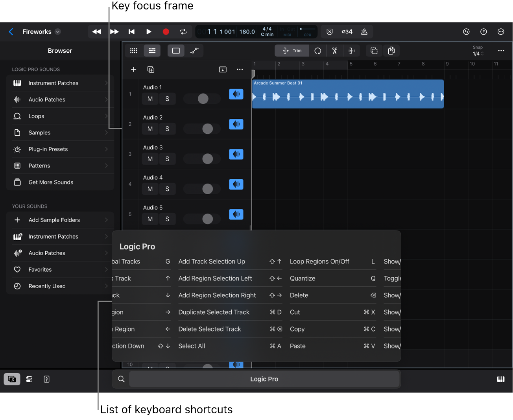
Task: Choose Duplicate Selected Track shortcut entry
Action: point(230,312)
